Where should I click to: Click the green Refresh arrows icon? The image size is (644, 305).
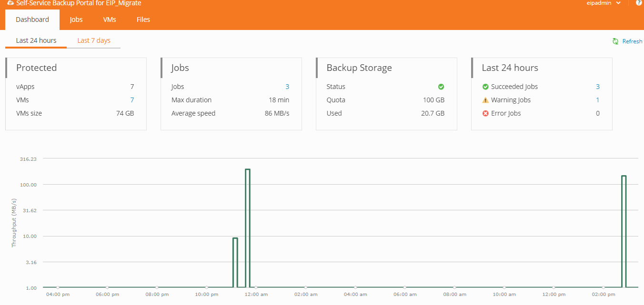click(615, 41)
